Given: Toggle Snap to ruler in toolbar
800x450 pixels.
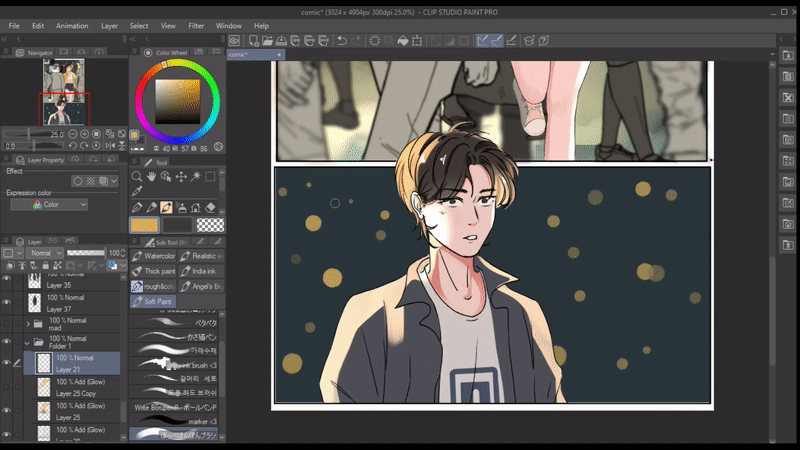Looking at the screenshot, I should tap(482, 41).
